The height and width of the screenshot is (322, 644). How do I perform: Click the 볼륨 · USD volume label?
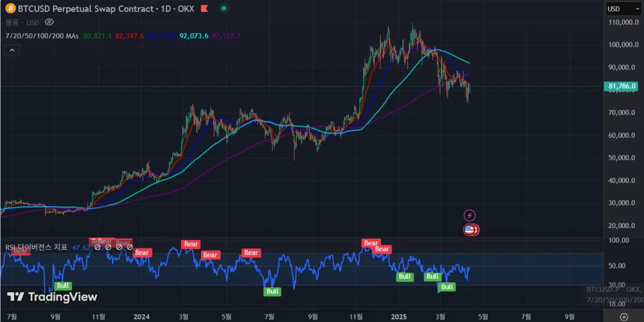point(22,22)
